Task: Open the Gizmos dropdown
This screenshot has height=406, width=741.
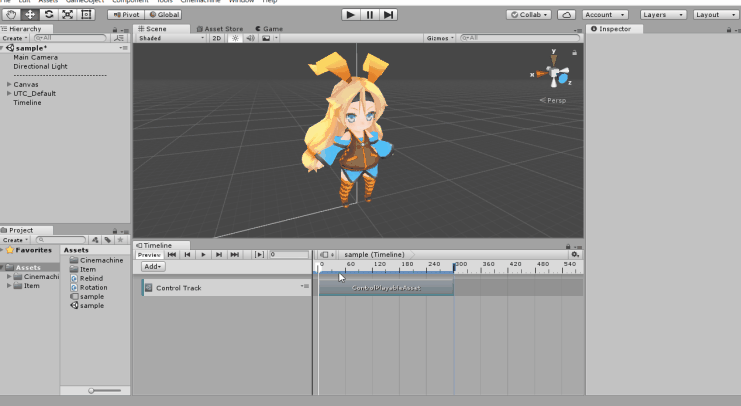Action: point(440,38)
